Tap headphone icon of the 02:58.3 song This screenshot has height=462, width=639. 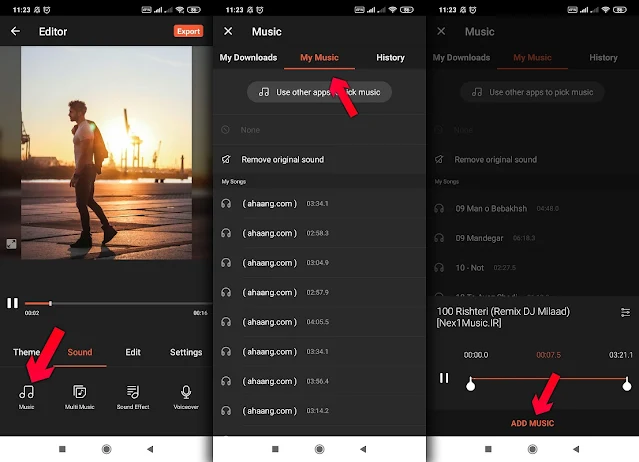click(x=226, y=233)
